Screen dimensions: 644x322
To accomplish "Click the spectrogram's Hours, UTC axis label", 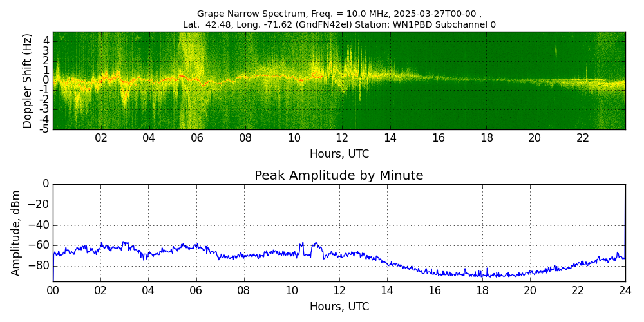I will (x=339, y=155).
